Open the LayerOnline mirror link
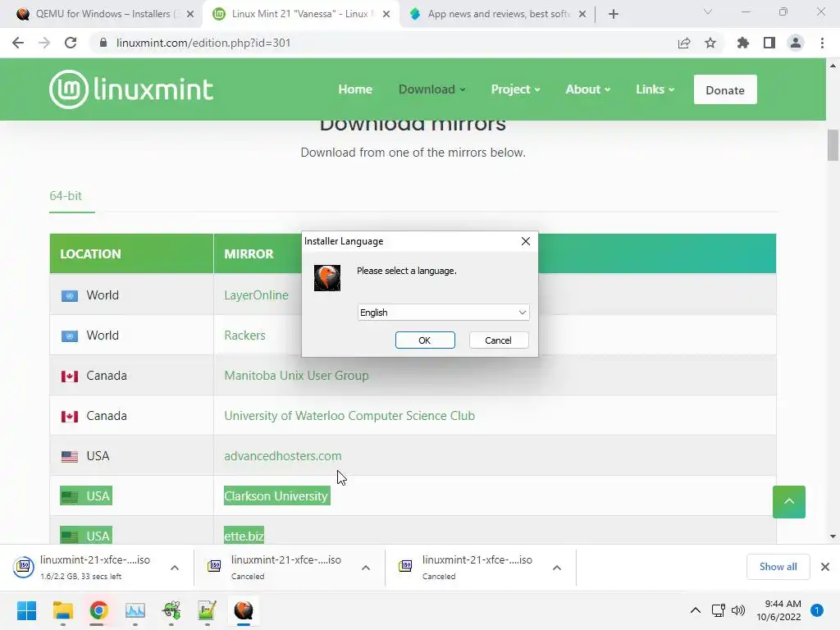This screenshot has width=840, height=630. [x=256, y=295]
